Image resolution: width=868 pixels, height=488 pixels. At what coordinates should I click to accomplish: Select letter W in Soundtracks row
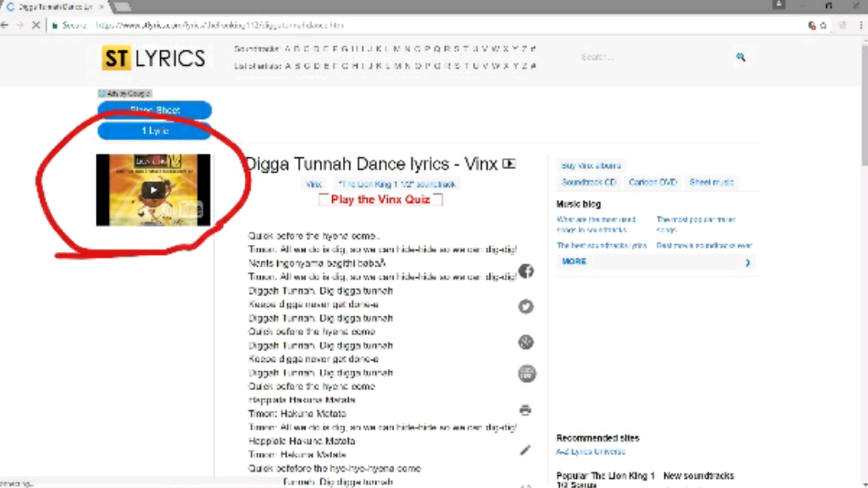point(496,48)
